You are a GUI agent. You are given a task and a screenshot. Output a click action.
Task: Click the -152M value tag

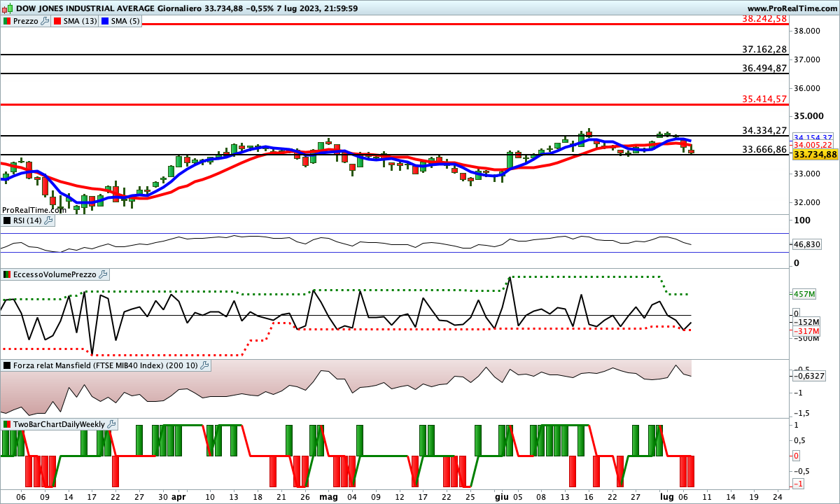coord(805,323)
